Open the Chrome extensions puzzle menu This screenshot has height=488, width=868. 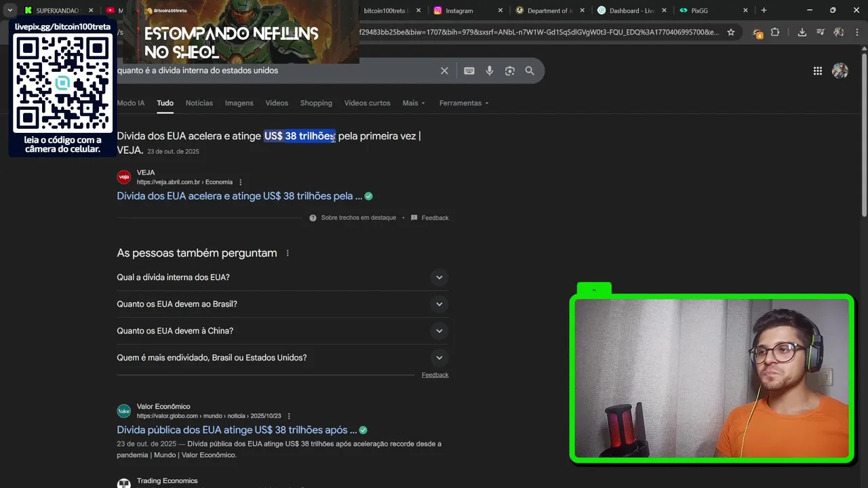pos(775,32)
